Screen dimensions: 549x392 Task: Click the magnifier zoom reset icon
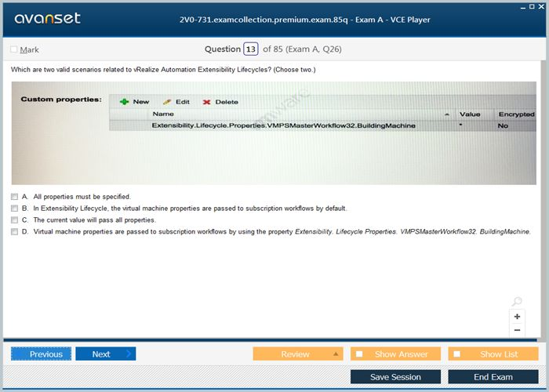coord(517,303)
